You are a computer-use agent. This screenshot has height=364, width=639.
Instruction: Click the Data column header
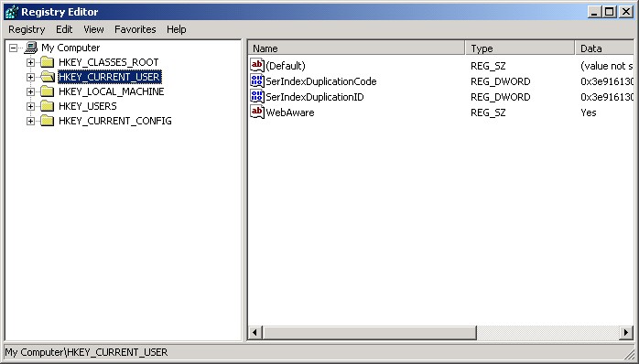point(605,48)
